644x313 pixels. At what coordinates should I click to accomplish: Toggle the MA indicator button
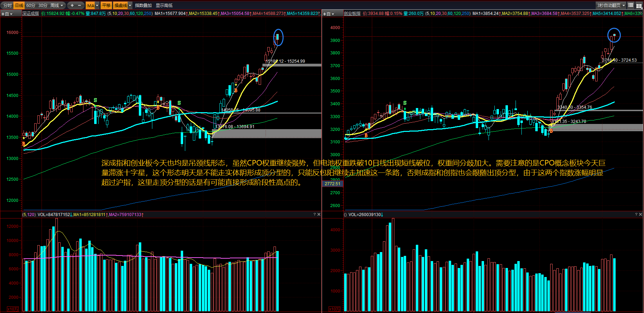coord(91,5)
